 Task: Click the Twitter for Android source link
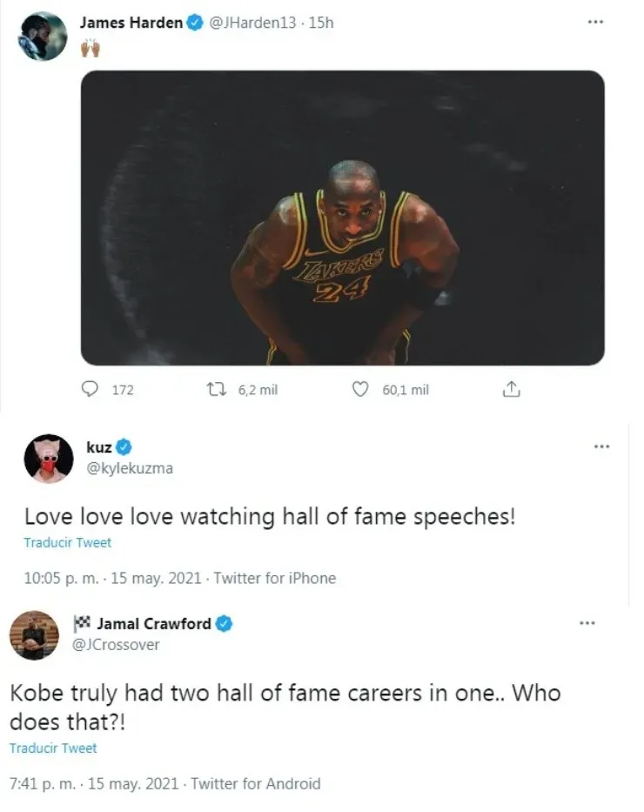click(255, 783)
